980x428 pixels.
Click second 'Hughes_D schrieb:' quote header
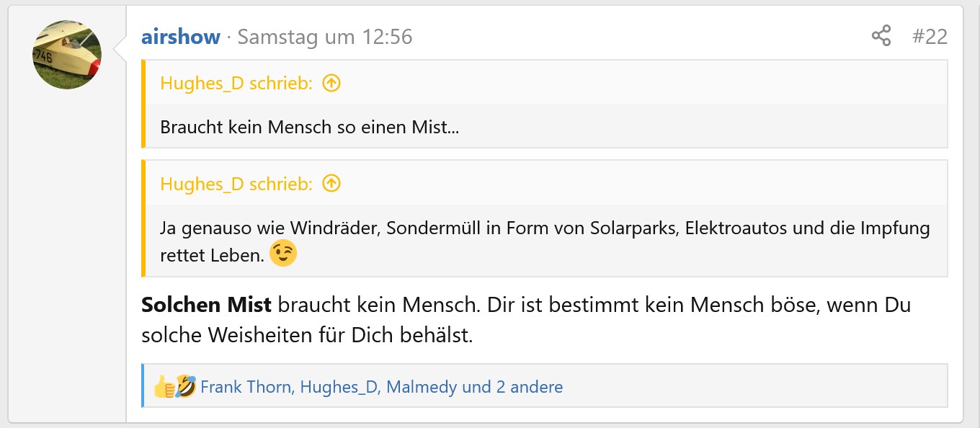(x=236, y=184)
